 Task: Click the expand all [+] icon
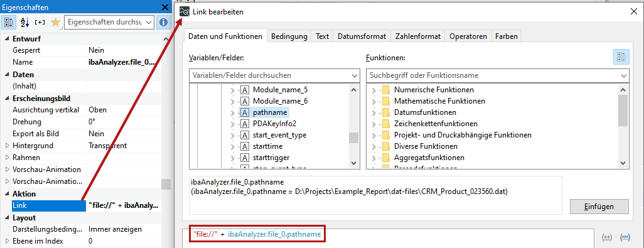[40, 22]
